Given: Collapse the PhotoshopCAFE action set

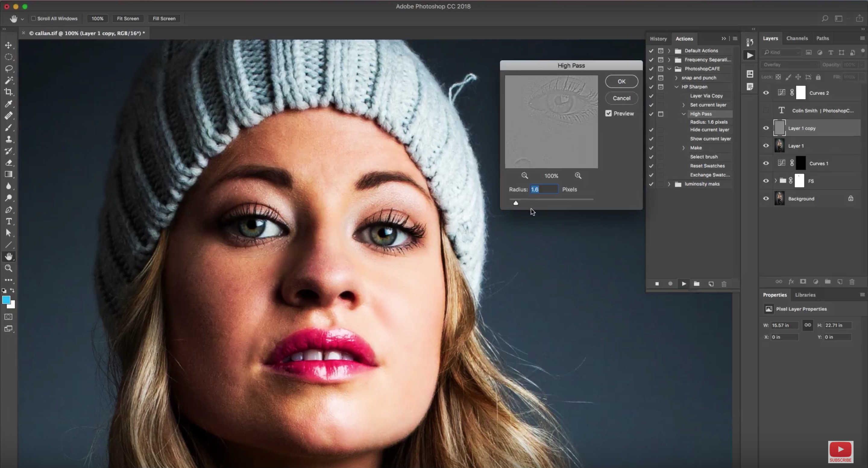Looking at the screenshot, I should (669, 69).
